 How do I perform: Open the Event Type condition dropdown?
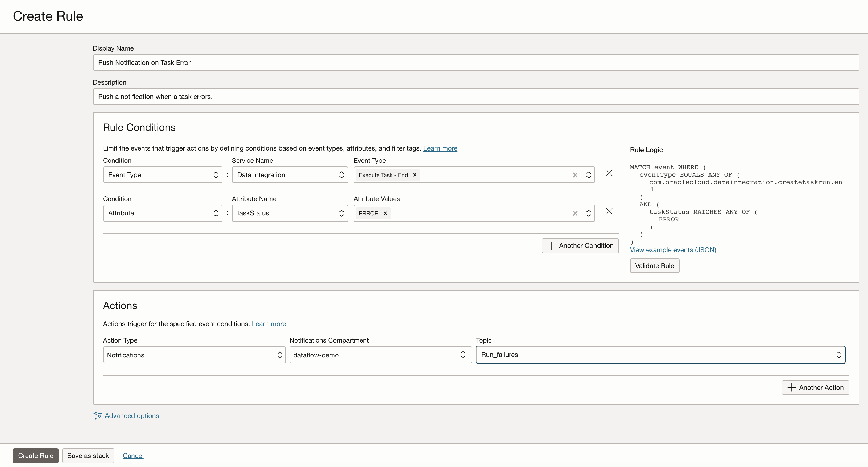click(162, 175)
